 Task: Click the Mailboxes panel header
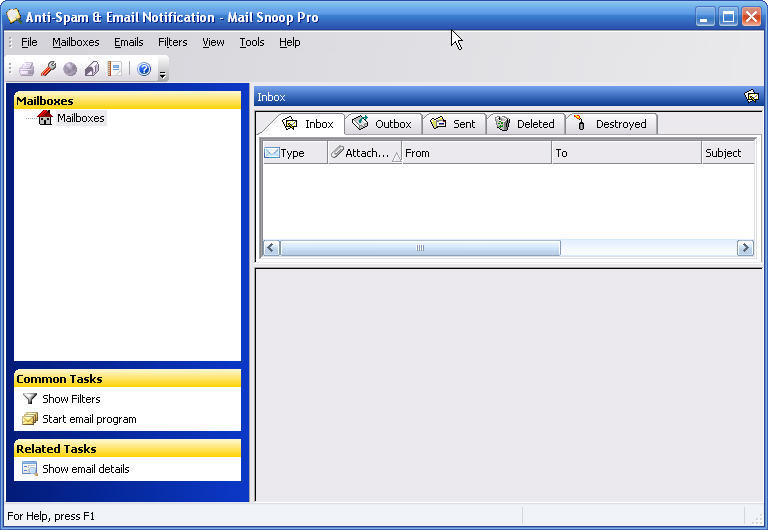tap(127, 100)
